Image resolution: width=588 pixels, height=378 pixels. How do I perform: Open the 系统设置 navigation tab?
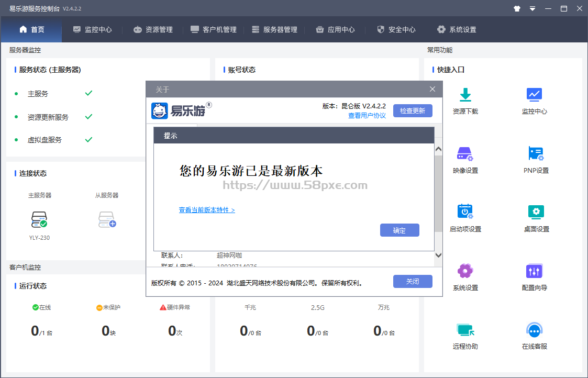457,29
